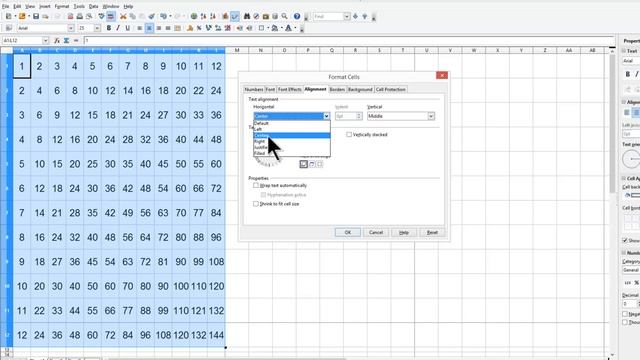Select Right in Horizontal list

pyautogui.click(x=292, y=141)
